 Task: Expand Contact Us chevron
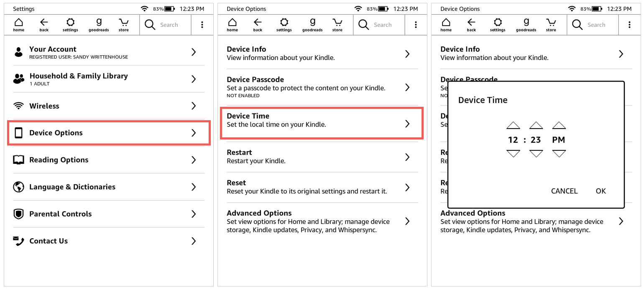coord(194,241)
